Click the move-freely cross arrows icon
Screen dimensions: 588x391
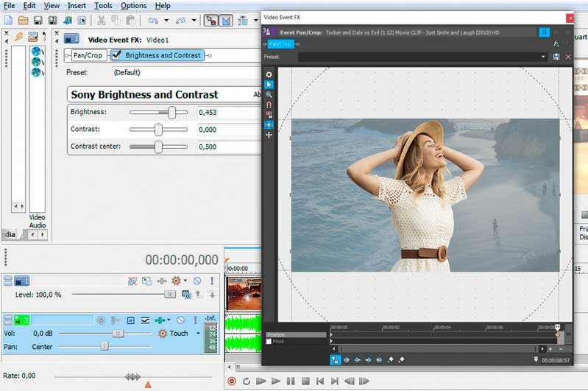pos(269,135)
